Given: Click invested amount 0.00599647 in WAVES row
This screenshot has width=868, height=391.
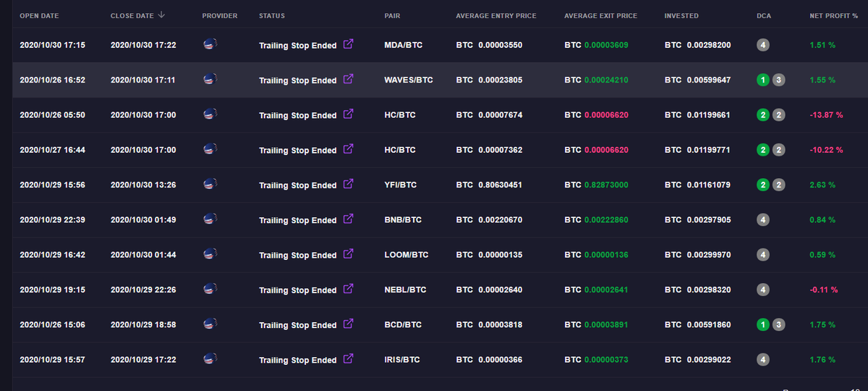Looking at the screenshot, I should 708,80.
